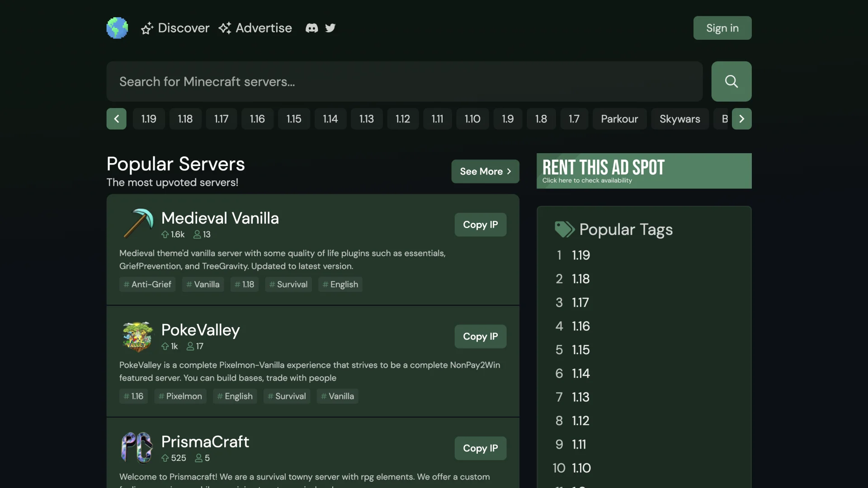Click the PokeValley server icon
Image resolution: width=868 pixels, height=488 pixels.
pyautogui.click(x=138, y=336)
